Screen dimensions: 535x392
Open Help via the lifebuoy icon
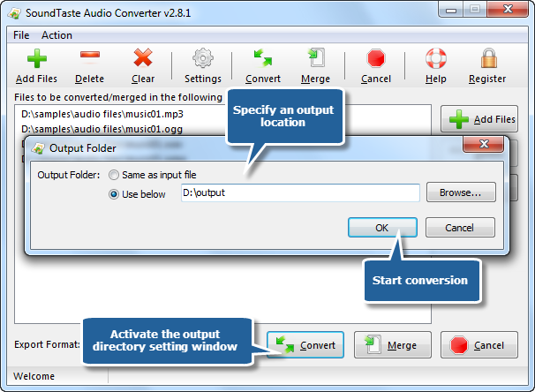(436, 58)
